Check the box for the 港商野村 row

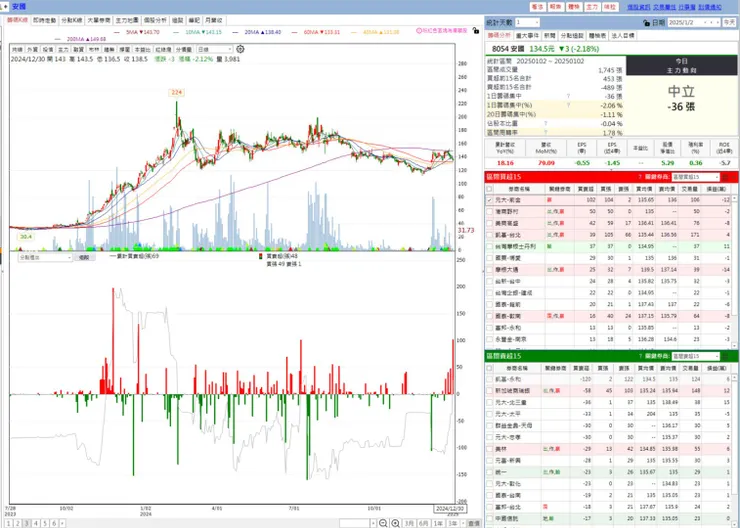tap(489, 211)
